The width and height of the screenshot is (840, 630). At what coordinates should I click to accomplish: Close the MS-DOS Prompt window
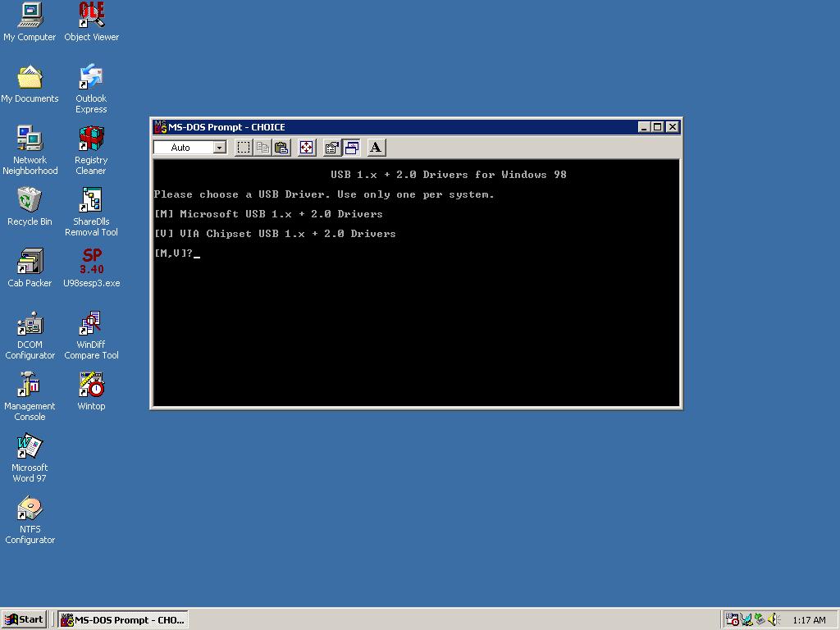click(x=673, y=127)
